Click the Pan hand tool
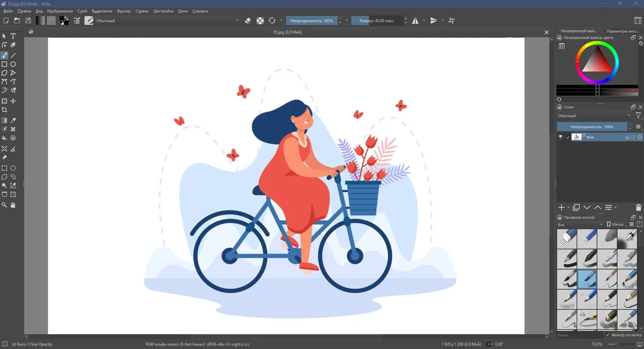 pyautogui.click(x=13, y=205)
